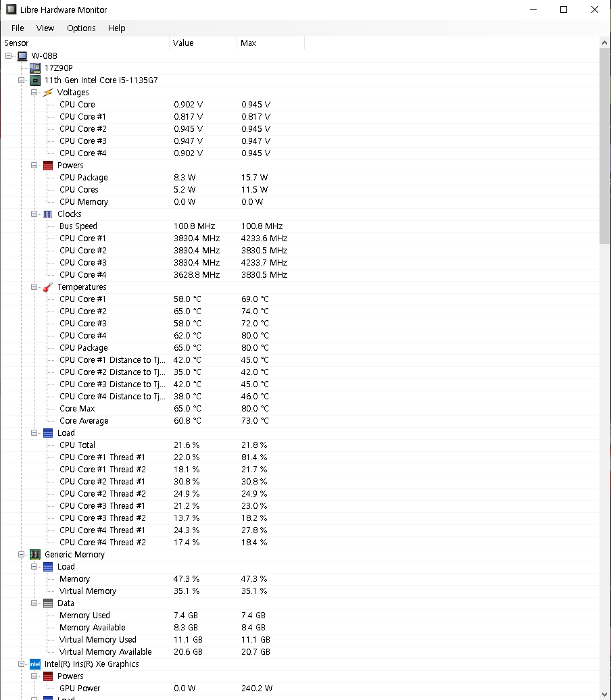
Task: Click the Voltages lightning bolt icon
Action: coord(48,93)
